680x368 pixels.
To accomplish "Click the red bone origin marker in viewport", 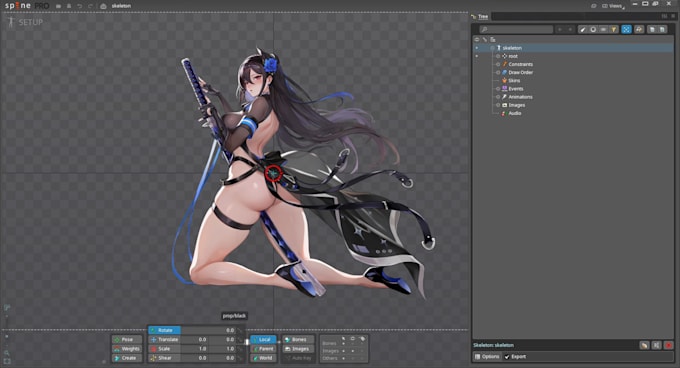I will tap(274, 173).
